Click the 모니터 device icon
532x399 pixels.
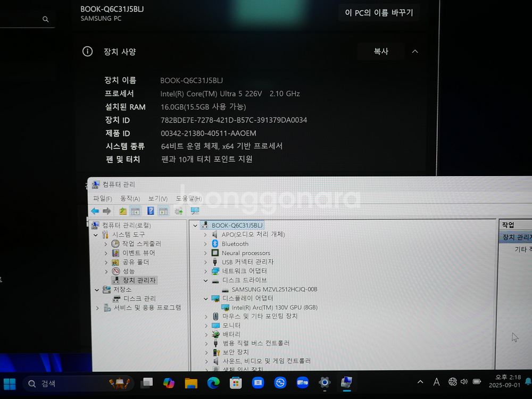point(216,326)
